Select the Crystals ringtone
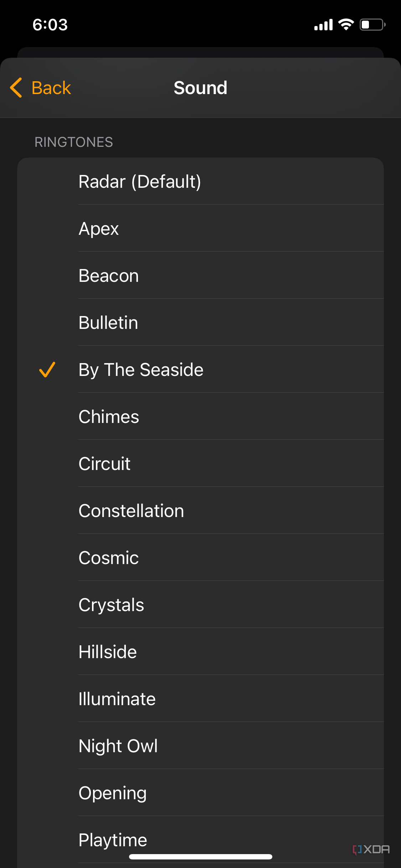Viewport: 401px width, 868px height. [111, 605]
